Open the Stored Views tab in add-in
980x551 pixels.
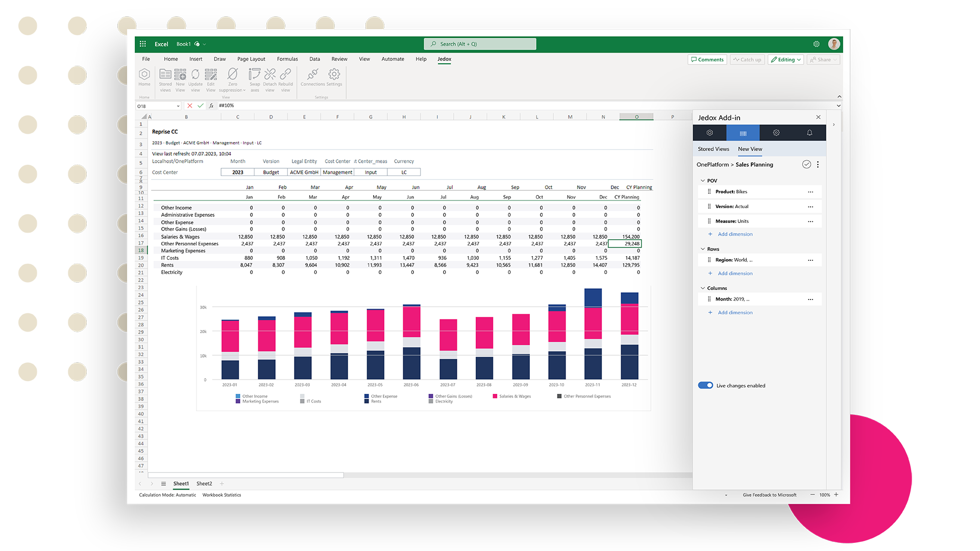(x=714, y=149)
